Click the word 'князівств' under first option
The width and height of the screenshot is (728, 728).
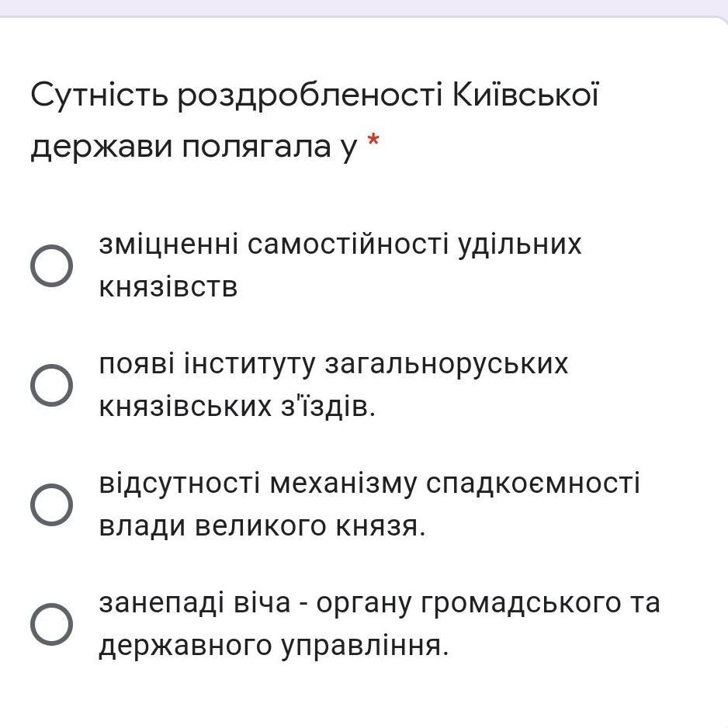tap(168, 287)
